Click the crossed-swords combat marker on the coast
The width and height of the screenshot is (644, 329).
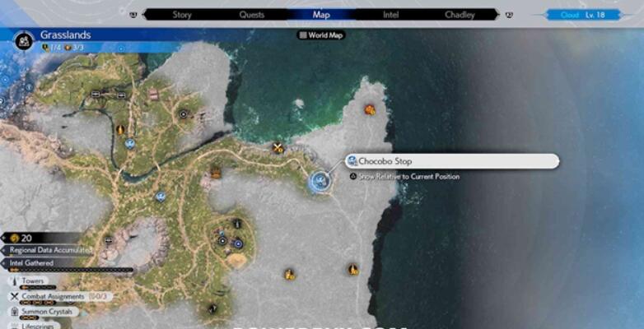278,148
